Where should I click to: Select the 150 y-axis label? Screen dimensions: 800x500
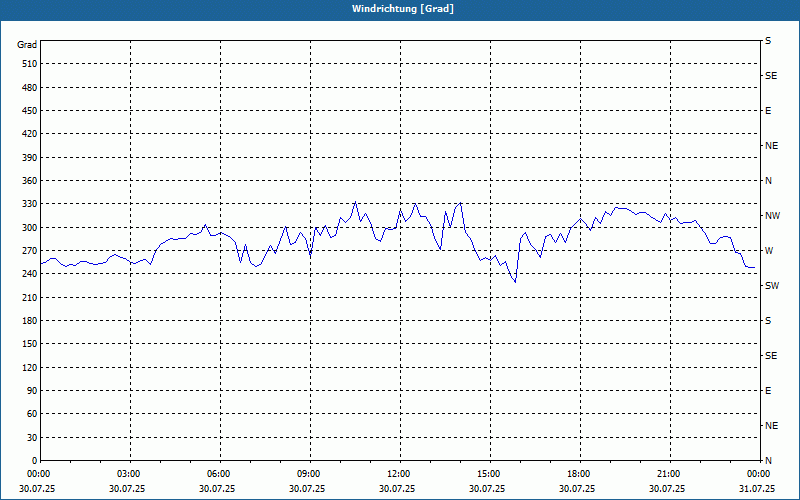(x=30, y=344)
